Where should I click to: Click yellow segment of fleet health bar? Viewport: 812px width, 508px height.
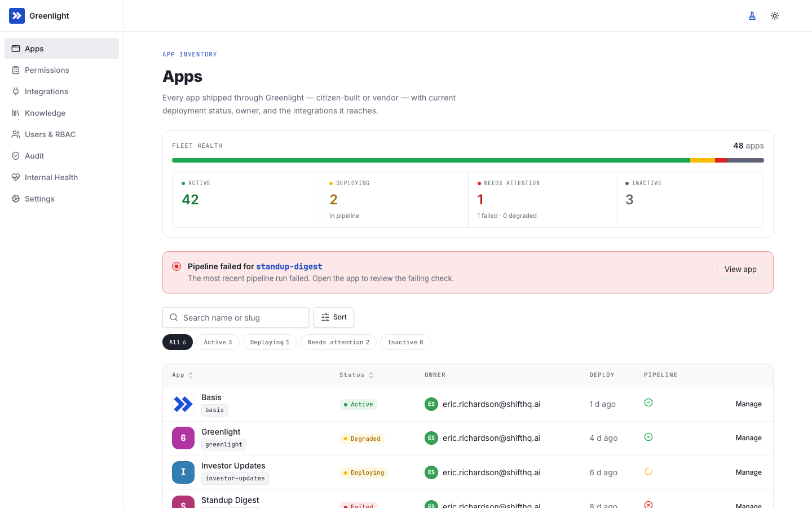703,160
